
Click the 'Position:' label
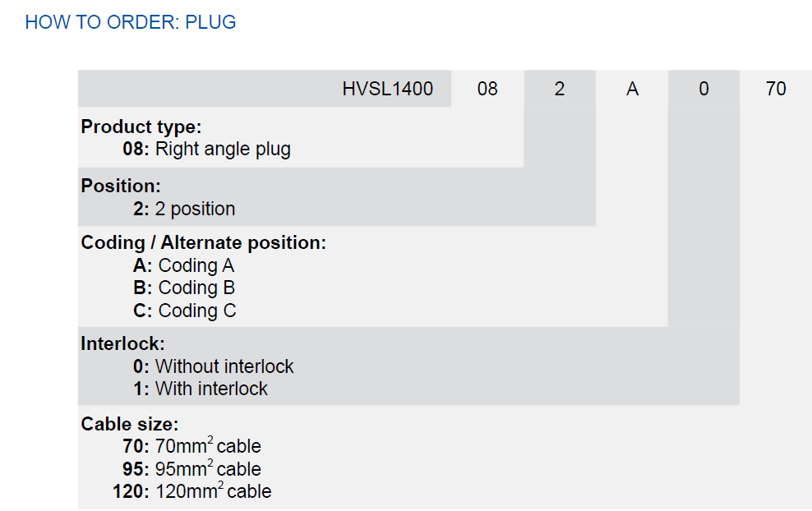[x=121, y=186]
